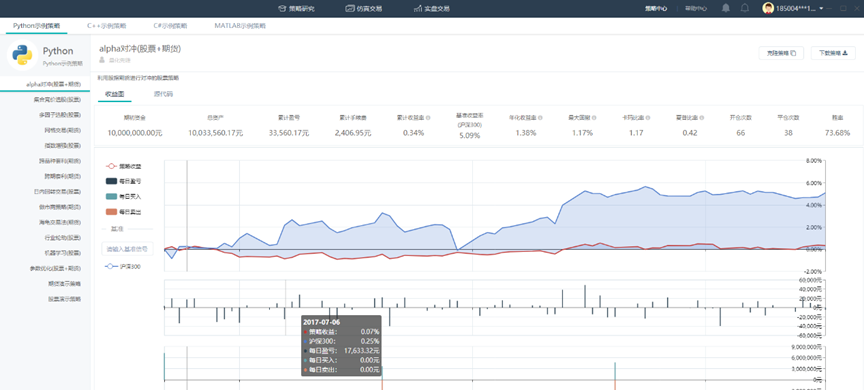Open the 仿真交易 section in top bar

[364, 9]
